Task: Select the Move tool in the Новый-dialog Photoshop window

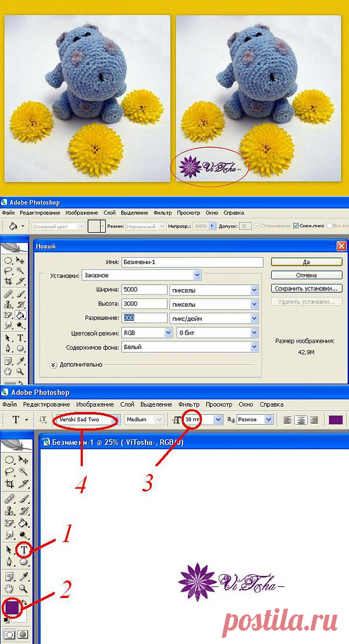Action: click(x=20, y=260)
